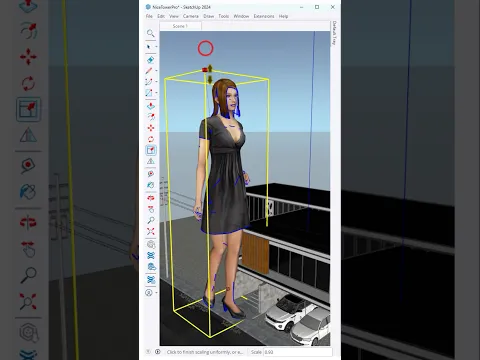480x360 pixels.
Task: Activate the Rotate tool
Action: pyautogui.click(x=151, y=139)
